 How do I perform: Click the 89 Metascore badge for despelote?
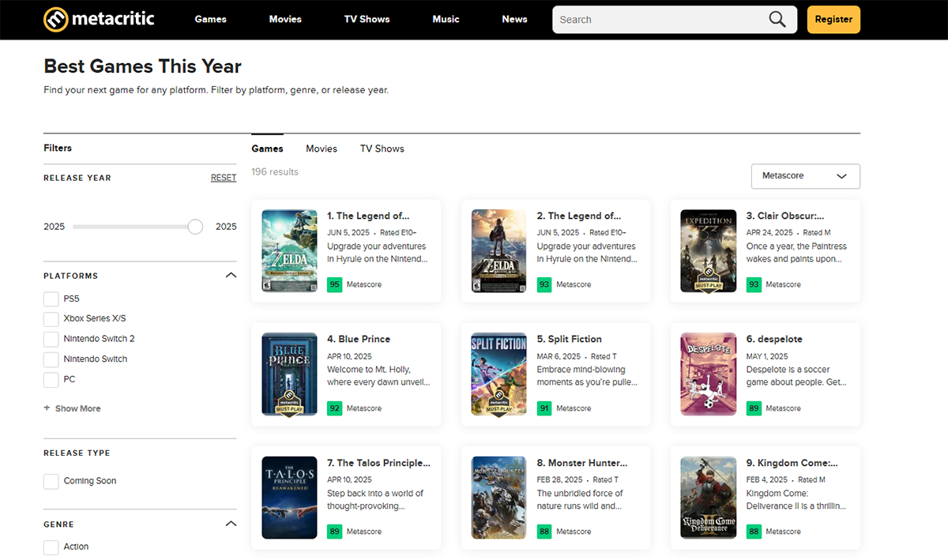(754, 408)
